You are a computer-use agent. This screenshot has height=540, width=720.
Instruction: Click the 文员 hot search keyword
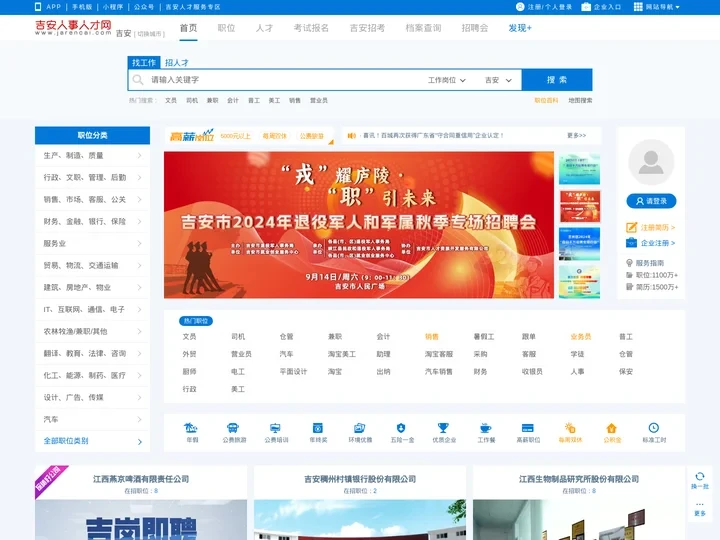(171, 101)
